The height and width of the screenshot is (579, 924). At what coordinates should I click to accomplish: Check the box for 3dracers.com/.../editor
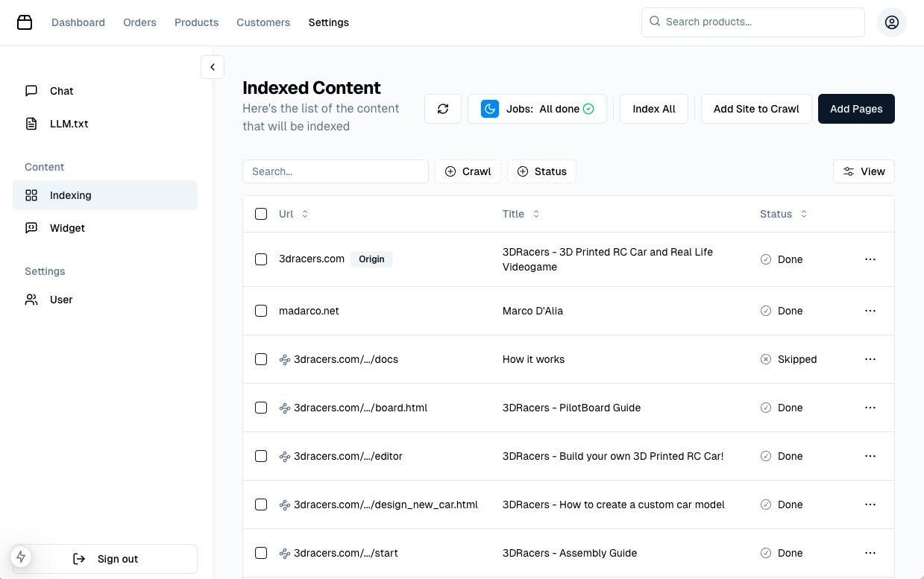(x=261, y=456)
